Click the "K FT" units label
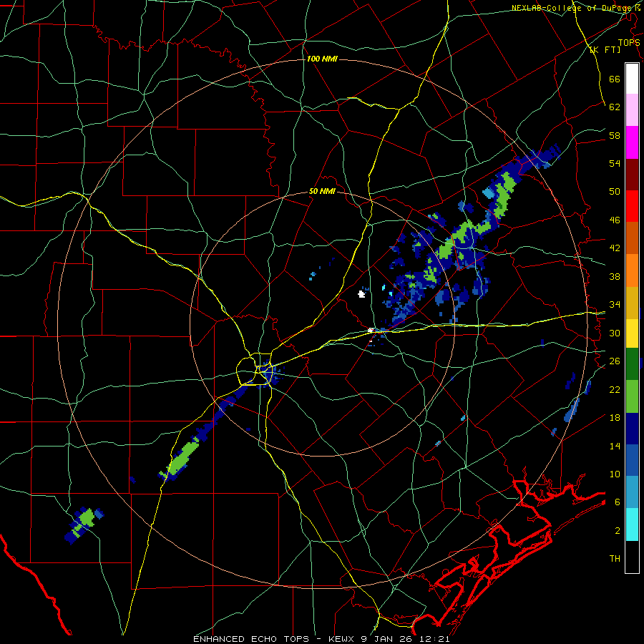644x644 pixels. click(605, 50)
